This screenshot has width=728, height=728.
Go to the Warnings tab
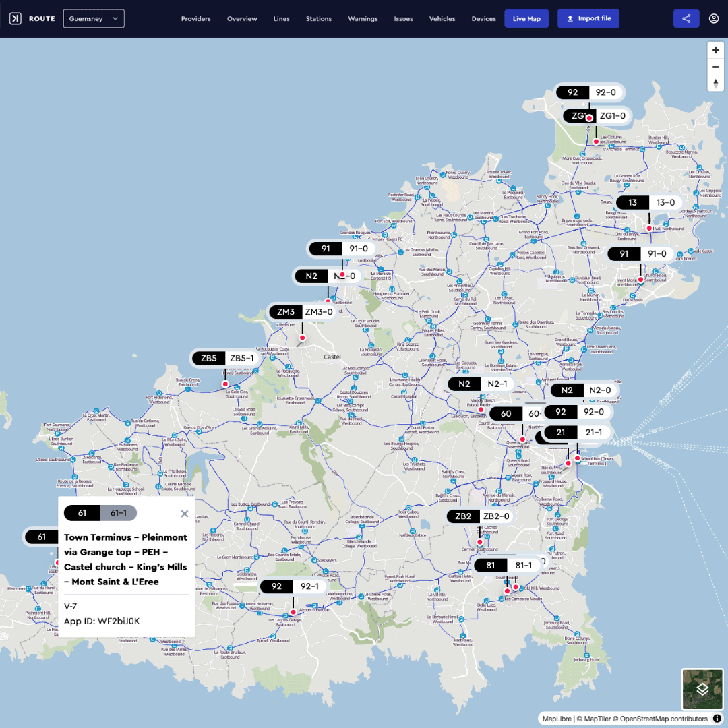click(x=363, y=19)
